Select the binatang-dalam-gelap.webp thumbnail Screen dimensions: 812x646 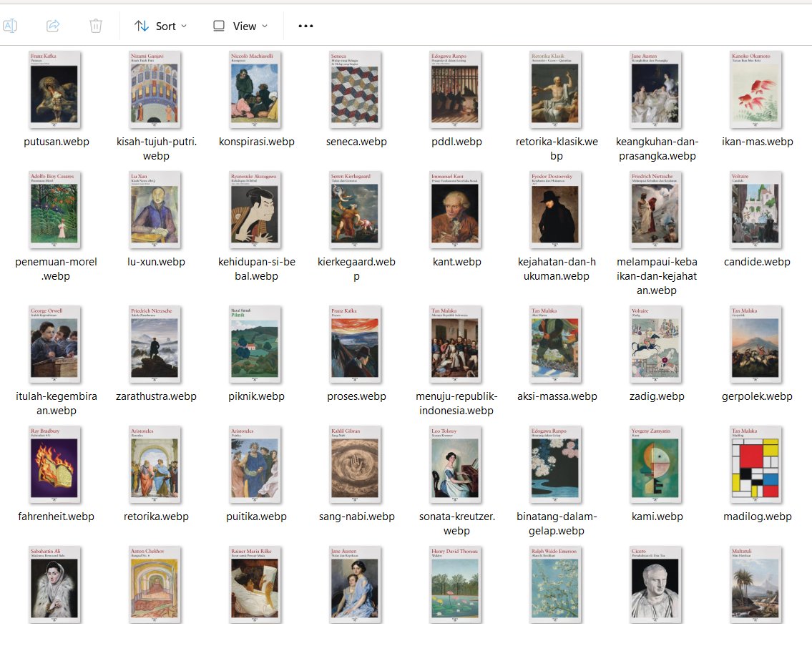(x=557, y=465)
